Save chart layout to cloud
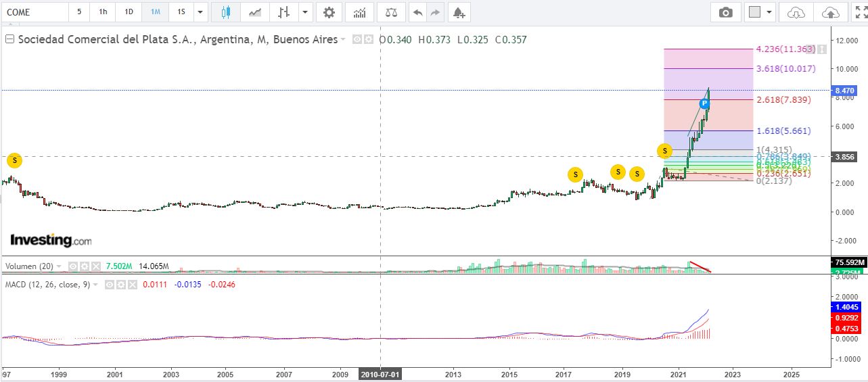This screenshot has height=382, width=868. pos(829,12)
